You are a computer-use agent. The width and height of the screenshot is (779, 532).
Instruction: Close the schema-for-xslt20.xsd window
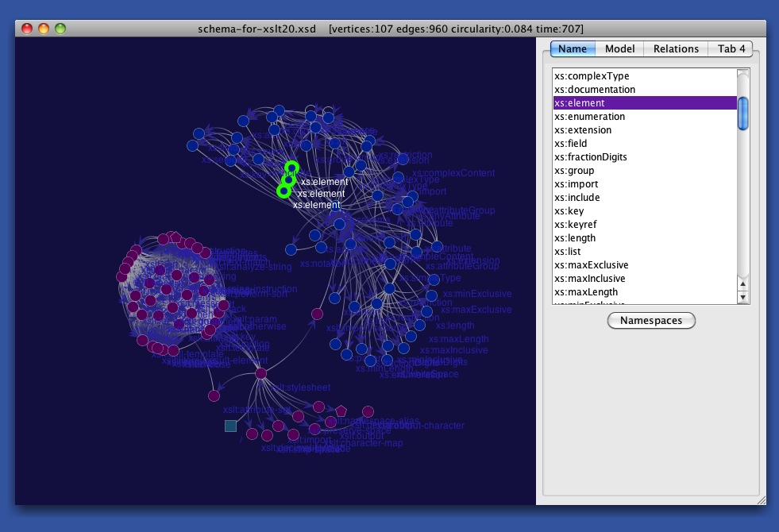pos(27,29)
